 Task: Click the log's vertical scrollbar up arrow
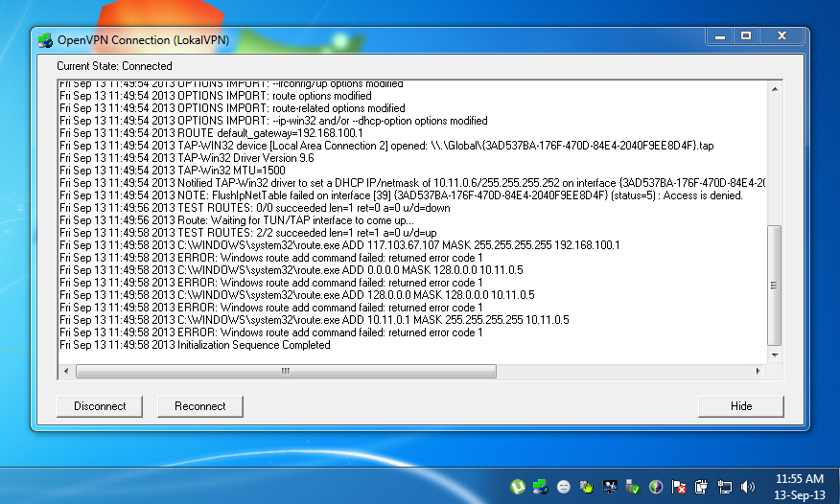click(775, 89)
